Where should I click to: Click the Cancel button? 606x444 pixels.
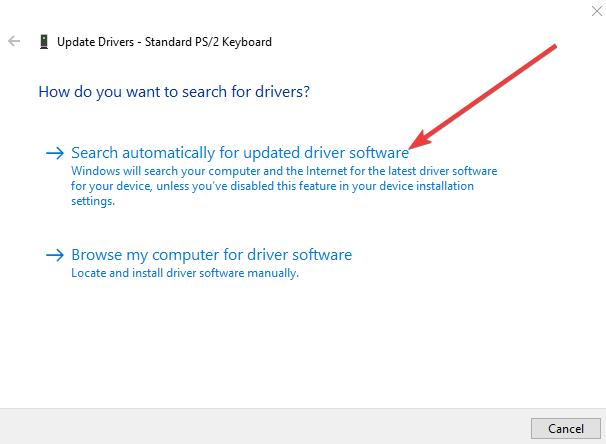(x=565, y=429)
